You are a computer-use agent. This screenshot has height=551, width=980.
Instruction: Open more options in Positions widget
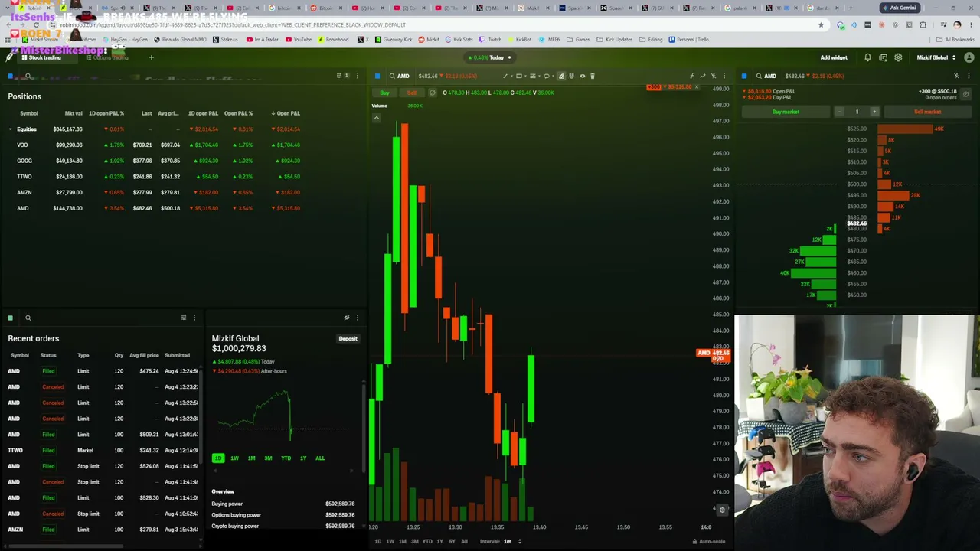[357, 76]
